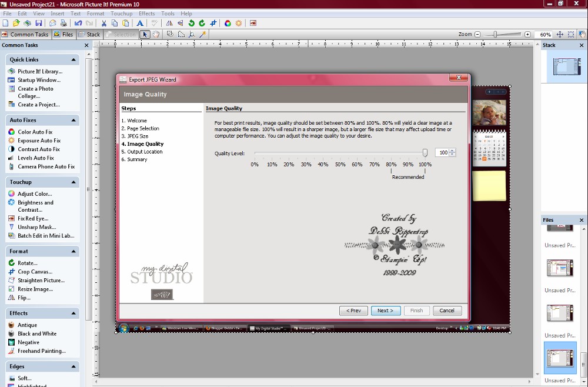Click Next in the Export JPEG Wizard
Image resolution: width=588 pixels, height=387 pixels.
pos(386,311)
